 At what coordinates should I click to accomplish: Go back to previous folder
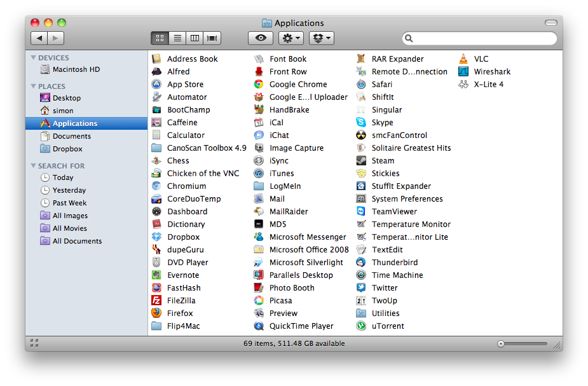(39, 38)
